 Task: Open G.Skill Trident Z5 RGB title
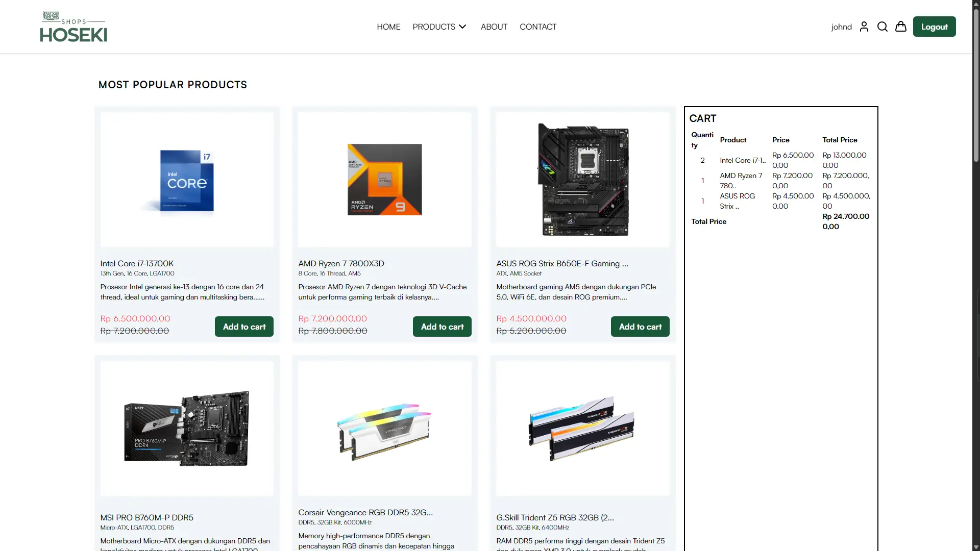(x=555, y=517)
